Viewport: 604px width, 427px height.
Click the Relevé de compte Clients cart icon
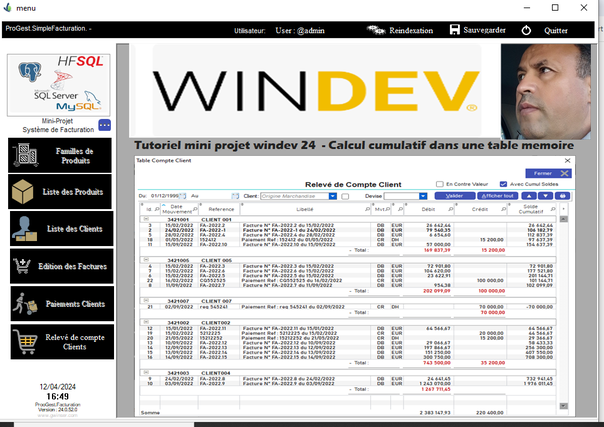click(x=25, y=342)
